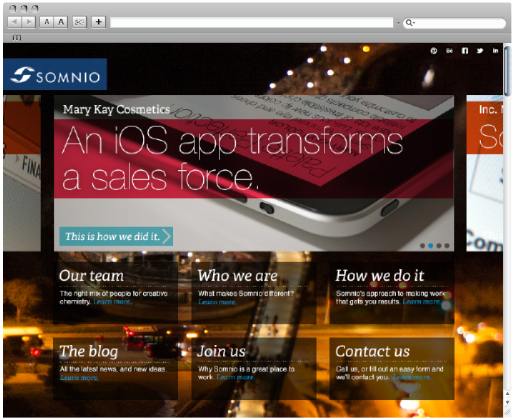
Task: Click the 'An iOS app transforms a sales force.' headline
Action: [233, 158]
